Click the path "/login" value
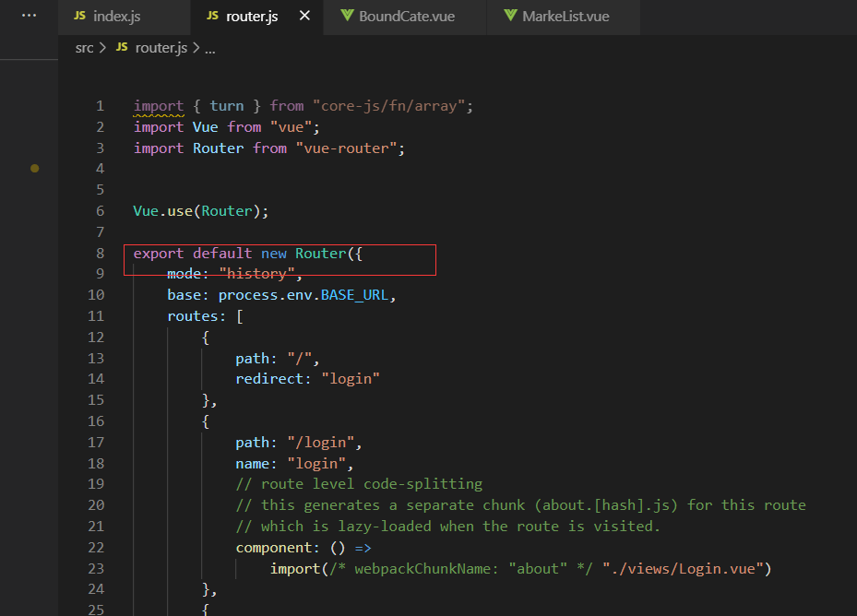 320,443
